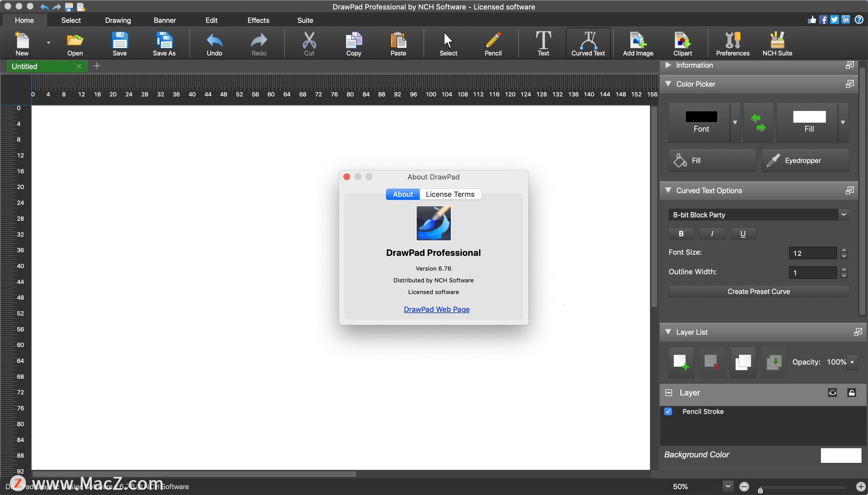
Task: Select the Curved Text tool
Action: tap(588, 43)
